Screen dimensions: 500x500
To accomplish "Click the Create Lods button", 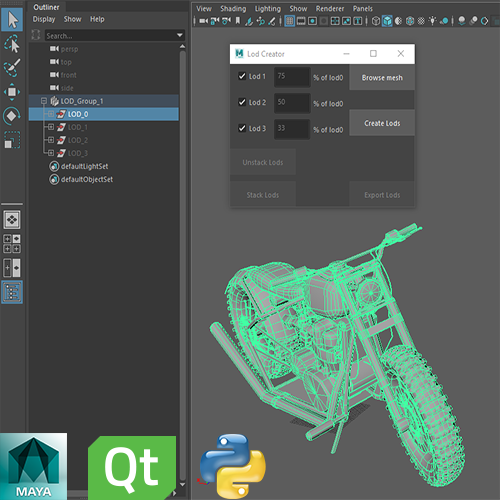I will click(x=382, y=123).
